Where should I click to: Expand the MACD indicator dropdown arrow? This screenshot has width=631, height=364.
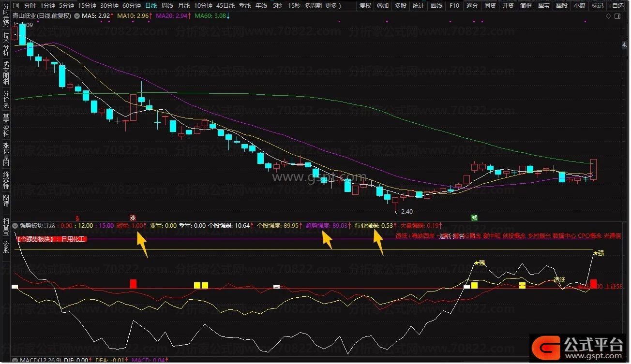[x=15, y=360]
